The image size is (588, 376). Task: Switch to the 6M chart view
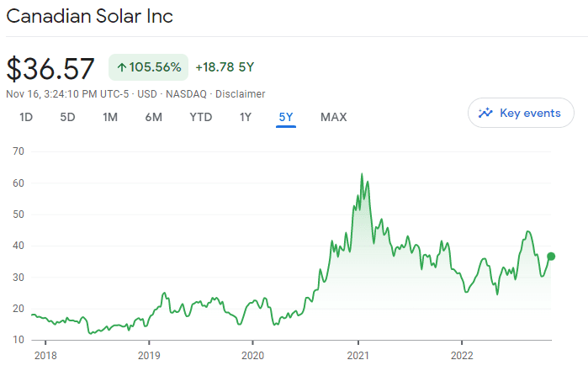pos(153,117)
